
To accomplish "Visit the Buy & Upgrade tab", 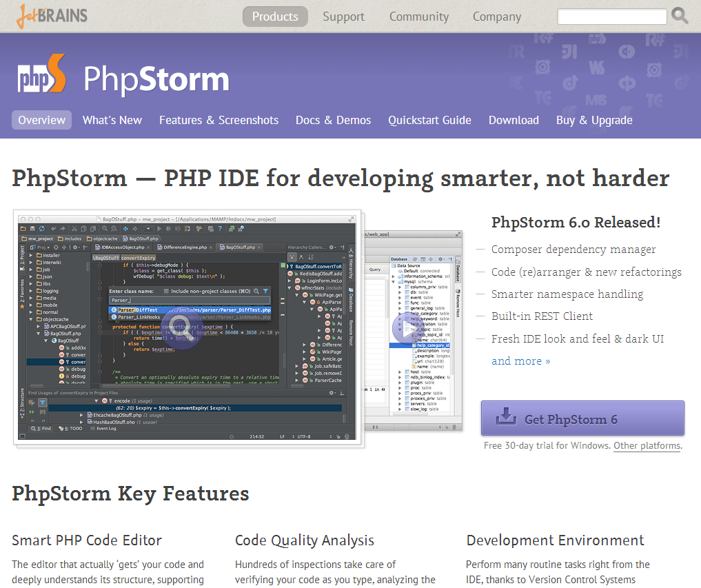I will pos(594,120).
